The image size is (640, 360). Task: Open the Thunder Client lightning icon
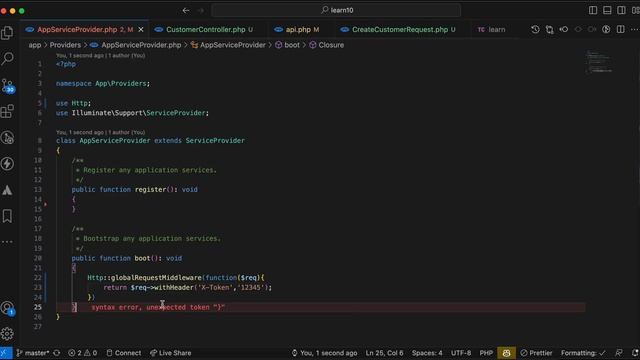pos(7,164)
